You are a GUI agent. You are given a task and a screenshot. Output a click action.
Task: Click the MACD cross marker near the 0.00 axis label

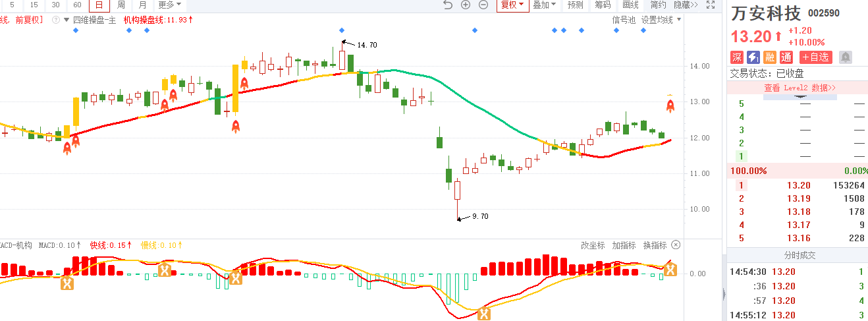click(670, 269)
